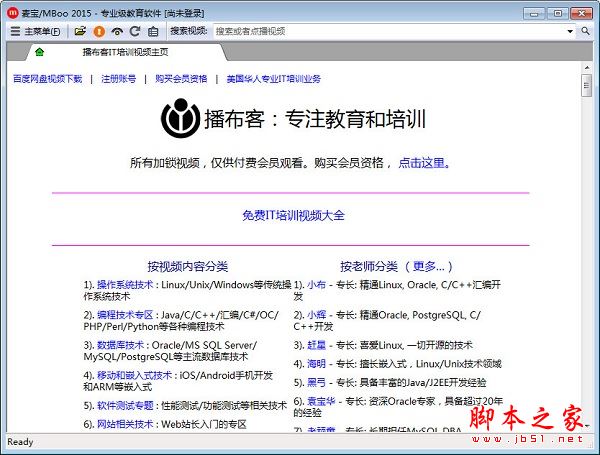Screen dimensions: 600x455
Task: Open the 编程技术专区 category link
Action: point(125,315)
